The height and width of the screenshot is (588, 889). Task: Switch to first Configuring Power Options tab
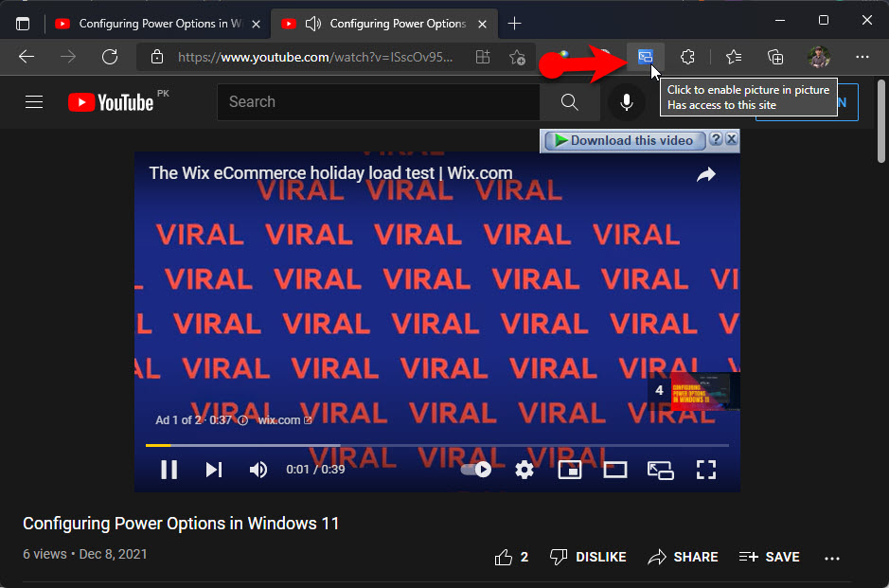[157, 24]
